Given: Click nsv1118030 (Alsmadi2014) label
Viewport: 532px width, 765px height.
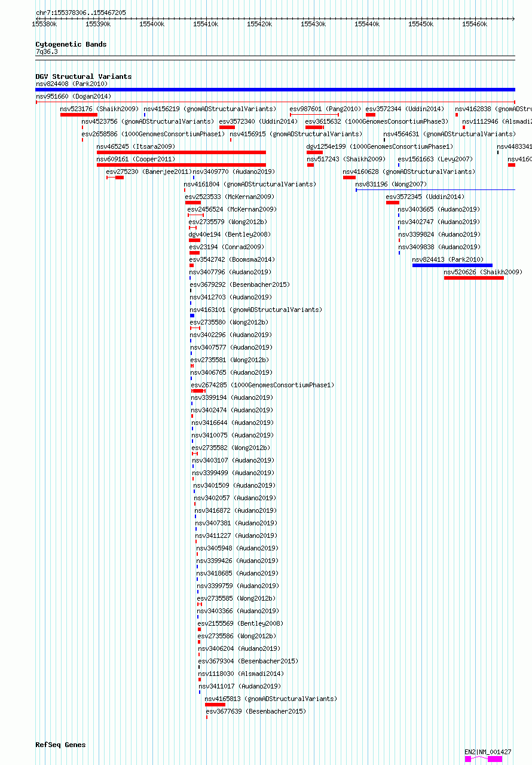Looking at the screenshot, I should tap(241, 674).
